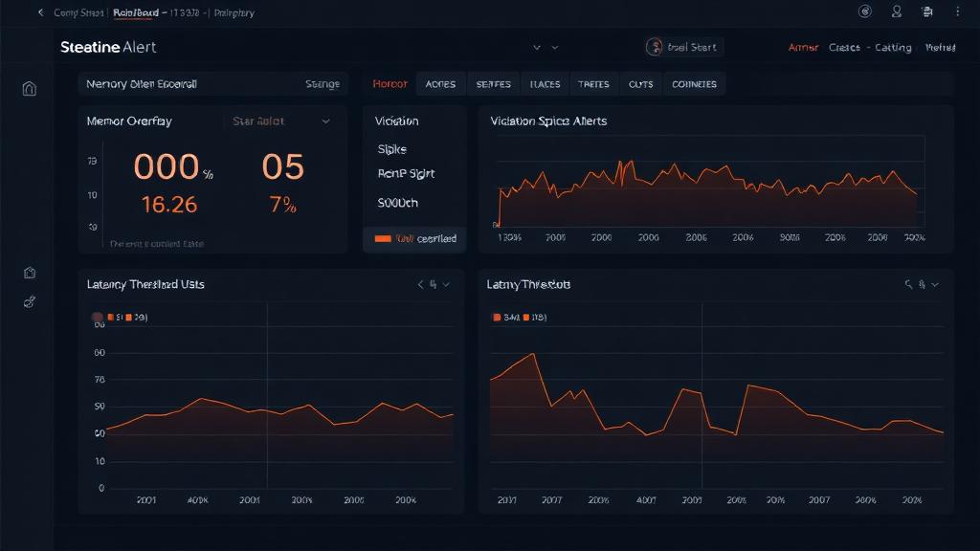Open the three-dot overflow menu top right
Screen dimensions: 980x551
[x=957, y=11]
